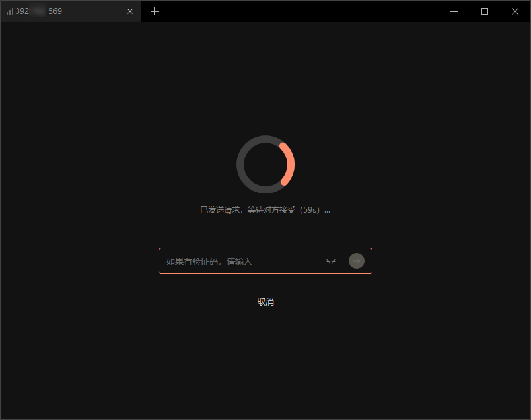This screenshot has height=420, width=531.
Task: Click the orange arc of the loading spinner
Action: click(289, 163)
